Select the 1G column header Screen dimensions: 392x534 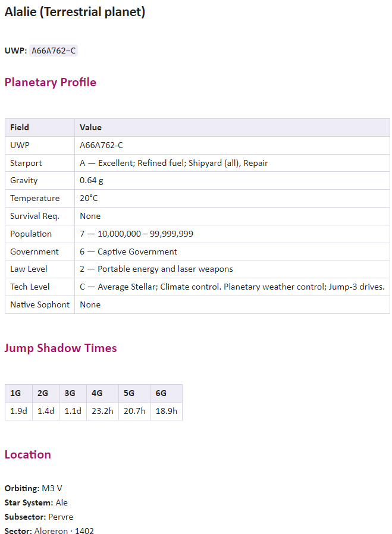click(18, 393)
